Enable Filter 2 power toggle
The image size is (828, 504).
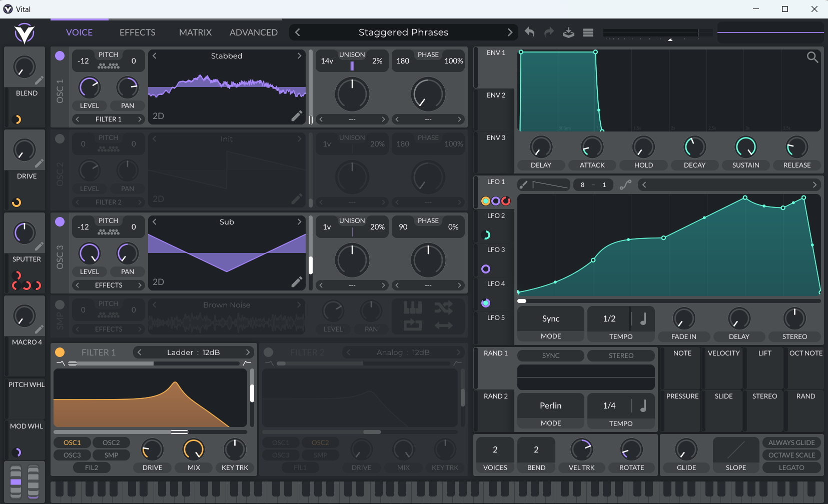[x=269, y=352]
